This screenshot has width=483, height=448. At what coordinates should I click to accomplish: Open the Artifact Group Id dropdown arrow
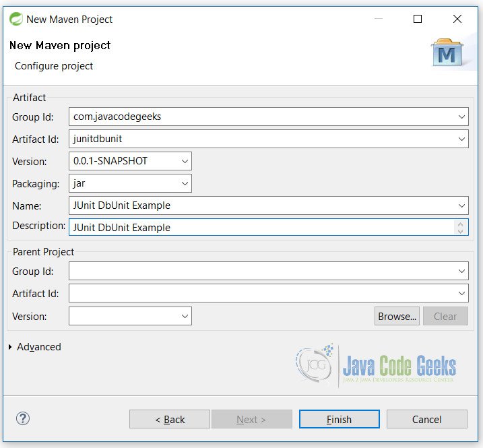pyautogui.click(x=461, y=117)
